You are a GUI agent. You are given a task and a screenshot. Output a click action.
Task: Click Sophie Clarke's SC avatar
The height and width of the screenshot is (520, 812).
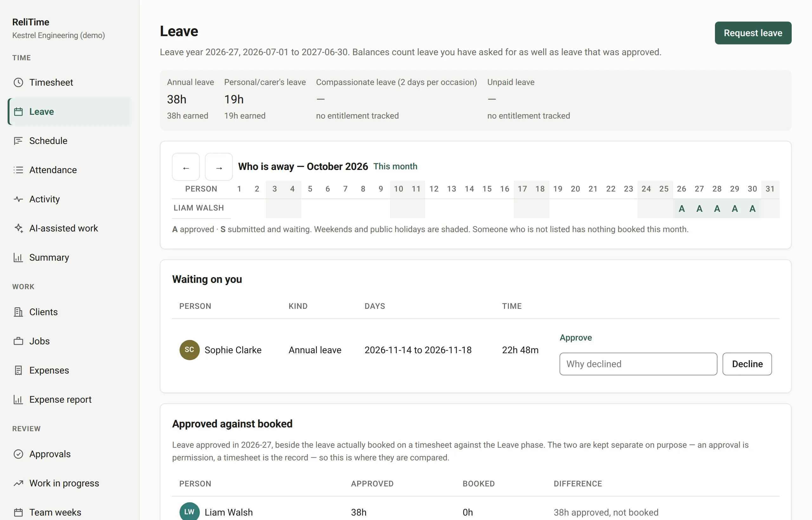point(189,350)
